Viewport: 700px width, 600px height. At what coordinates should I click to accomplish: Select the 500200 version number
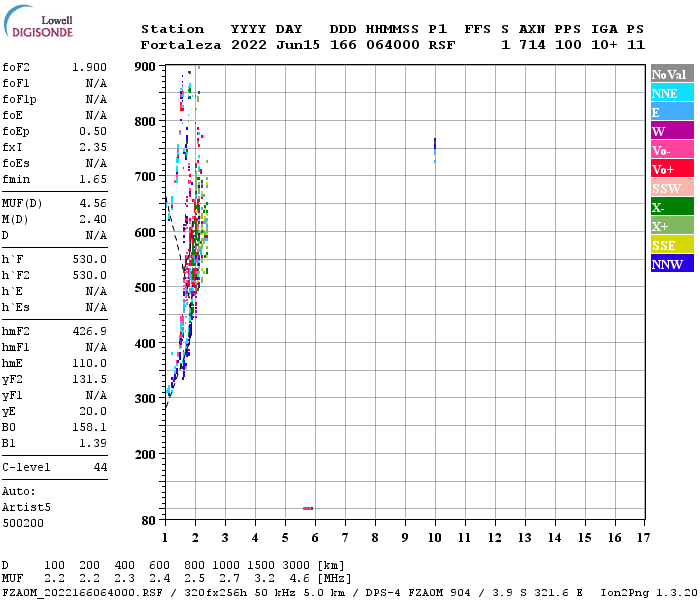point(23,523)
